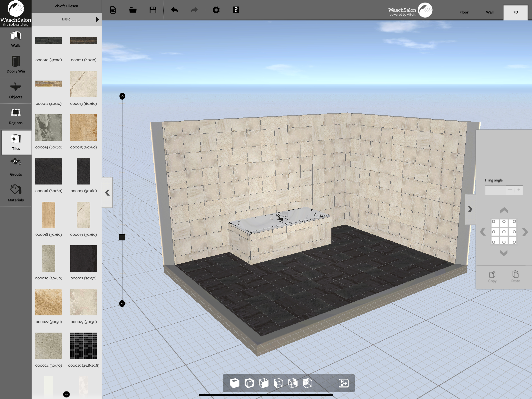Choose fifth cube view mode
Viewport: 532px width, 399px height.
[x=293, y=383]
